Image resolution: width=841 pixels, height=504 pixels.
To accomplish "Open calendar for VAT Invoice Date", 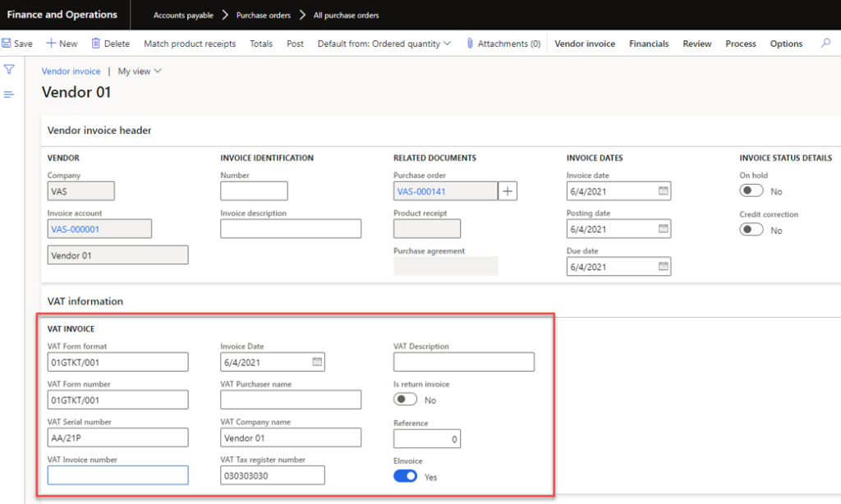I will [x=317, y=362].
